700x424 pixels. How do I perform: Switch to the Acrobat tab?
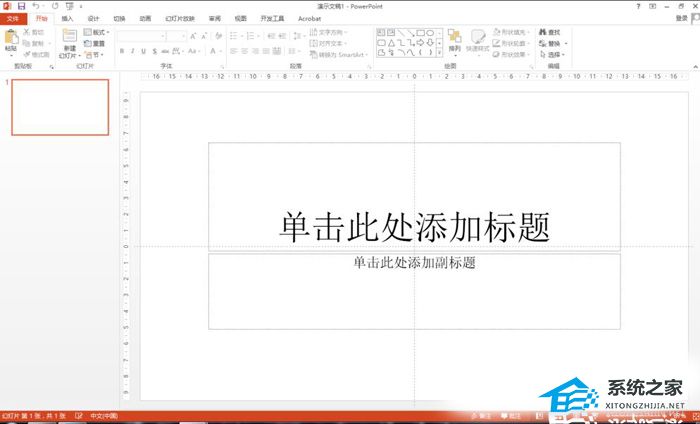(x=309, y=18)
